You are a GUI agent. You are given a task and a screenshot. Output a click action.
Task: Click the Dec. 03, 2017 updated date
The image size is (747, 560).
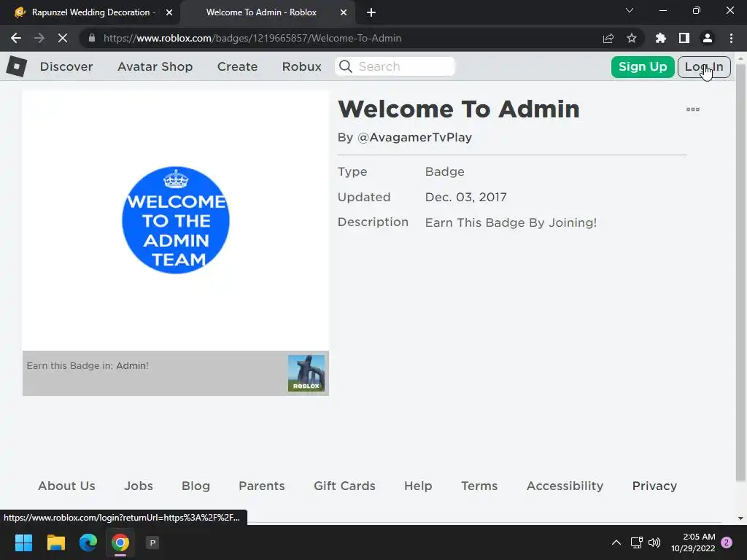click(x=466, y=197)
